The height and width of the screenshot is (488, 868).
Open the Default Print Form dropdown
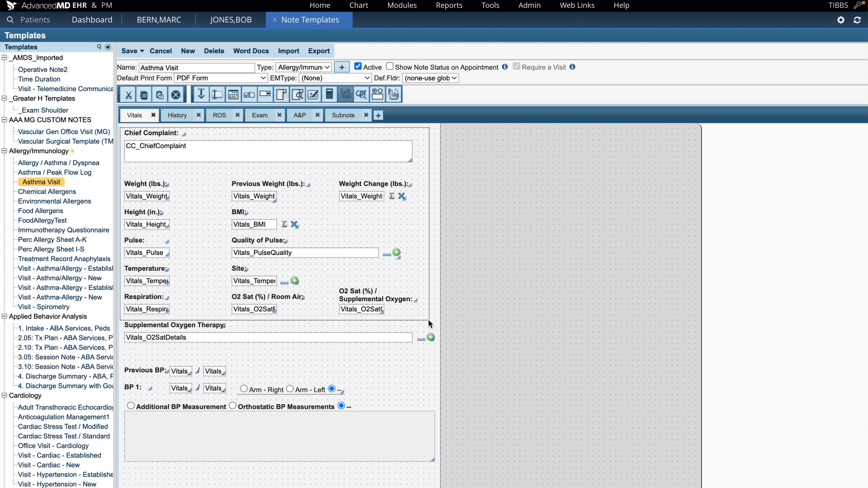(221, 78)
